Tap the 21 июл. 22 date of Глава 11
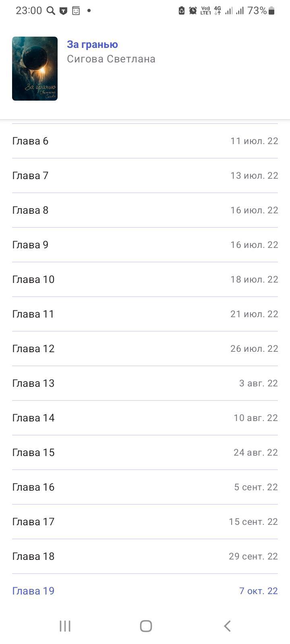Image resolution: width=290 pixels, height=644 pixels. (x=254, y=314)
